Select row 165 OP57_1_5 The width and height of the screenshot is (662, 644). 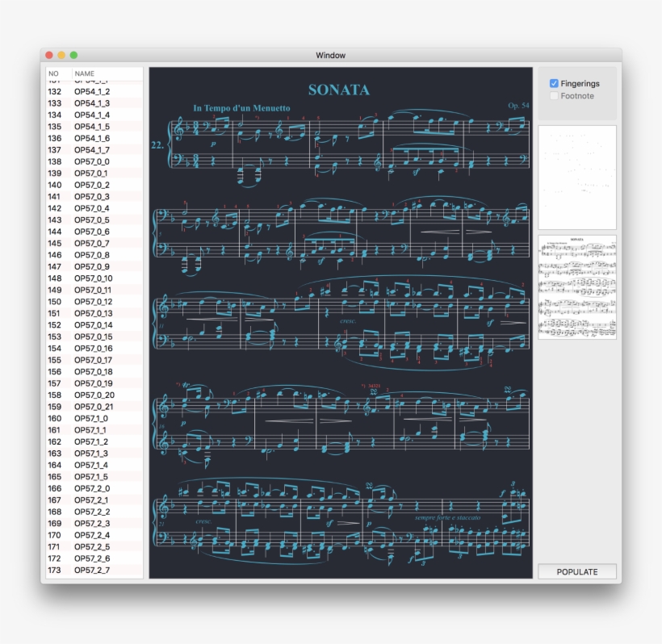94,477
